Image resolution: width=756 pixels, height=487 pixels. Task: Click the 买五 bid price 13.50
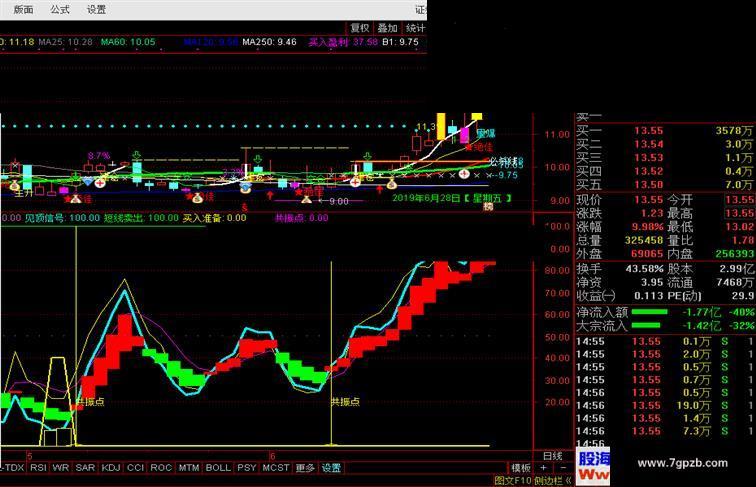point(648,185)
